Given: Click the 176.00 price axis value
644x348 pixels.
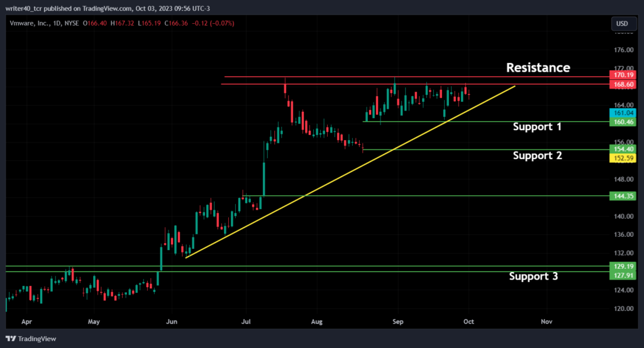Looking at the screenshot, I should (623, 50).
